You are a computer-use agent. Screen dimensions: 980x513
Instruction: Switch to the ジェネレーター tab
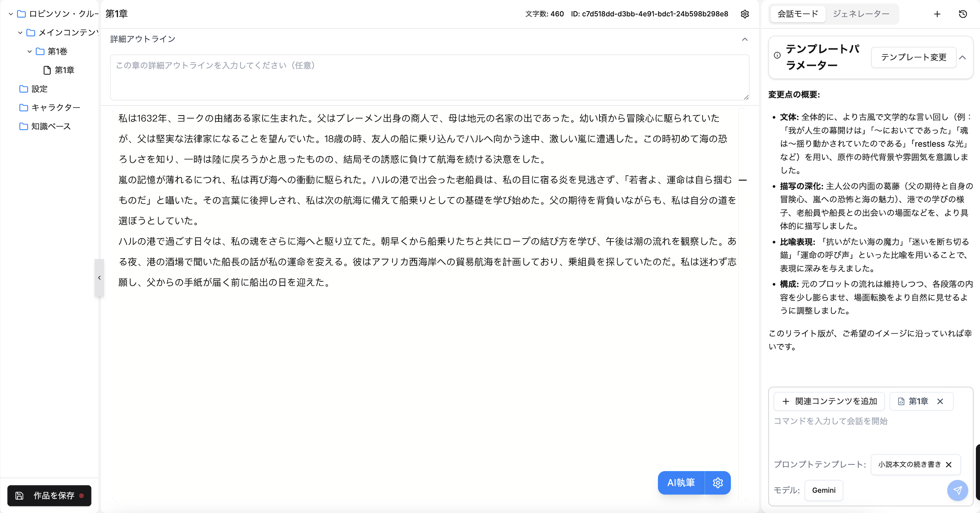pos(861,14)
